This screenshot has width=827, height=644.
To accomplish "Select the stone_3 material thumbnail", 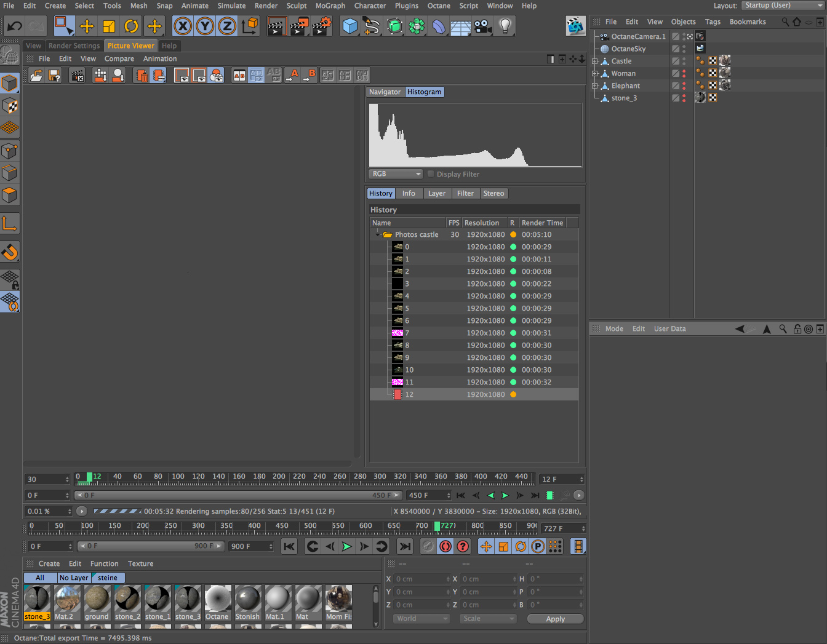I will pos(38,603).
